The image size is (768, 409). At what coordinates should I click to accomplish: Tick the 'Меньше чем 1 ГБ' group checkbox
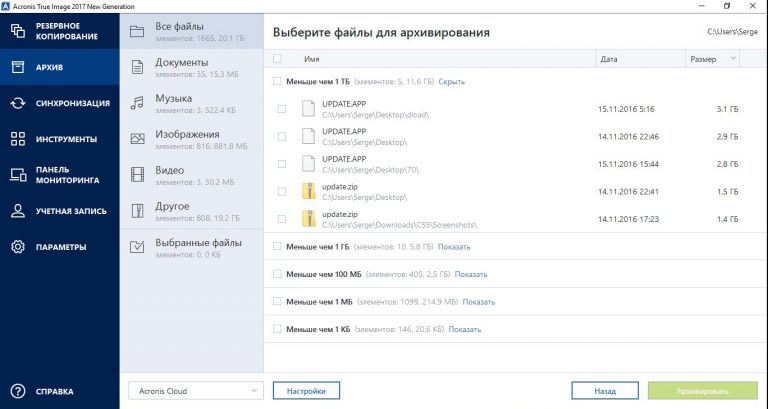pos(277,246)
